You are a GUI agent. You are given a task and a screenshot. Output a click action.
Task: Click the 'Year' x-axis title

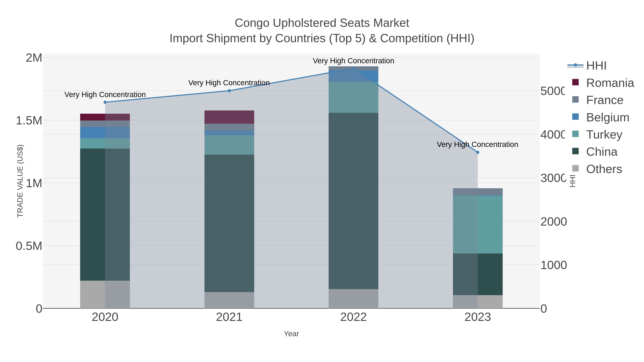[291, 334]
